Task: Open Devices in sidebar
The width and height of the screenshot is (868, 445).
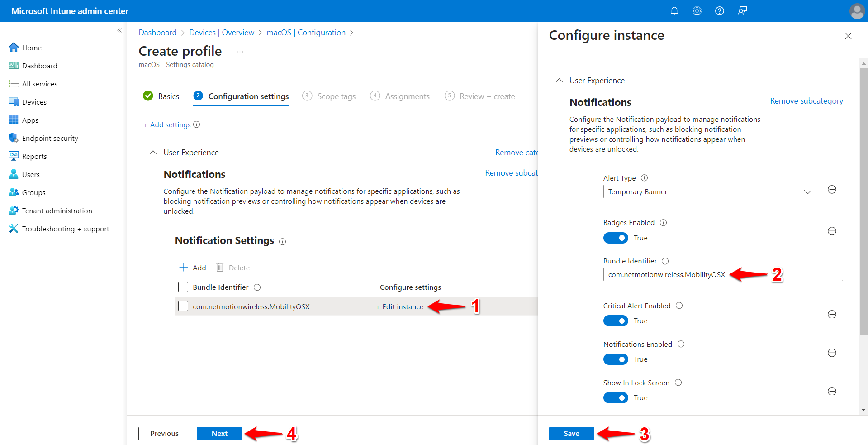Action: click(34, 102)
